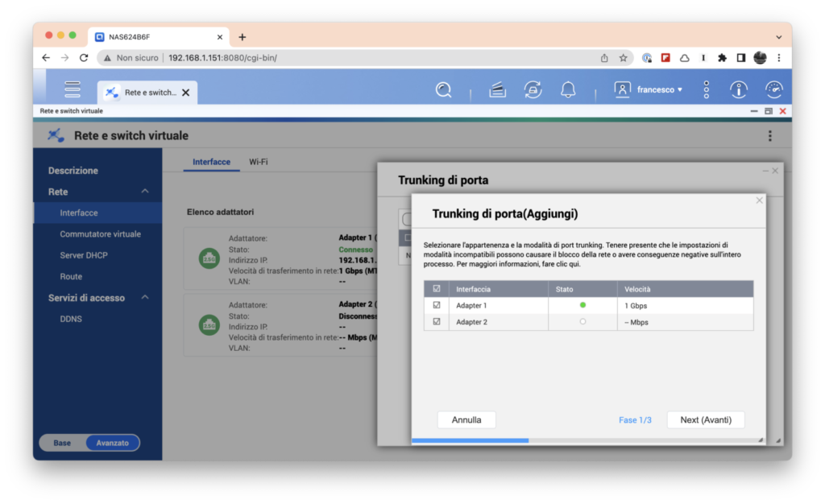
Task: Collapse the Rete sidebar section
Action: coord(145,192)
